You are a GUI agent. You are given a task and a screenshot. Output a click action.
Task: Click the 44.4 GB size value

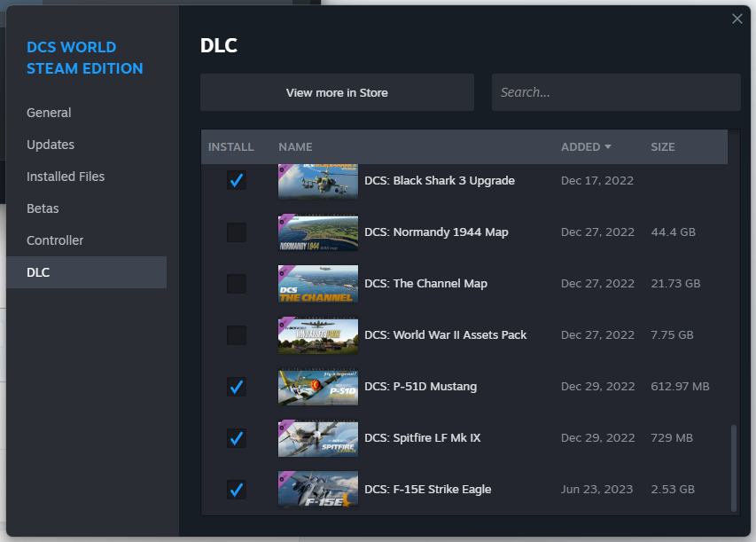click(673, 232)
